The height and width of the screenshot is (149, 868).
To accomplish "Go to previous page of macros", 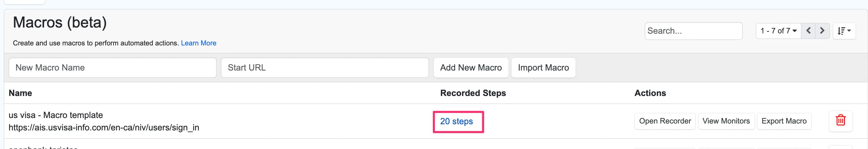I will [808, 31].
